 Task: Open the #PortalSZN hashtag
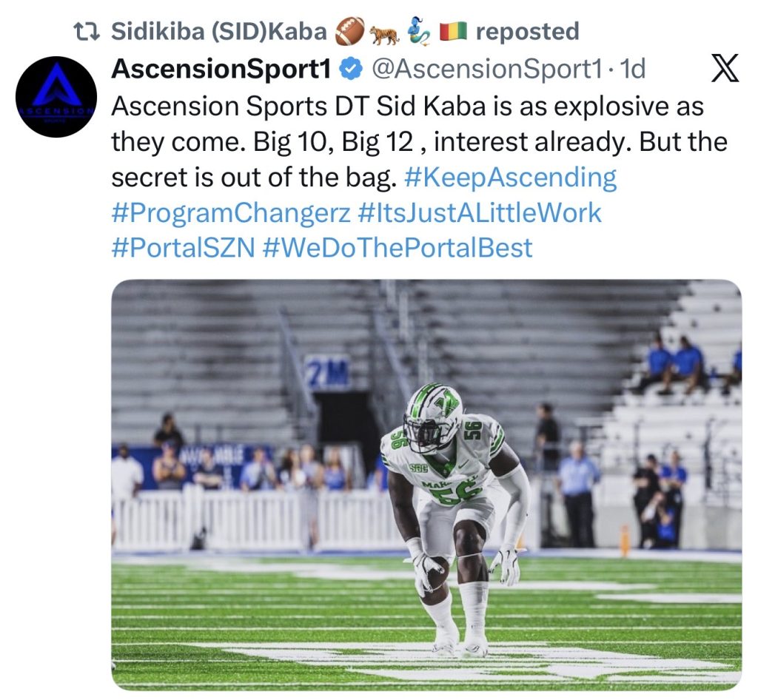[183, 248]
